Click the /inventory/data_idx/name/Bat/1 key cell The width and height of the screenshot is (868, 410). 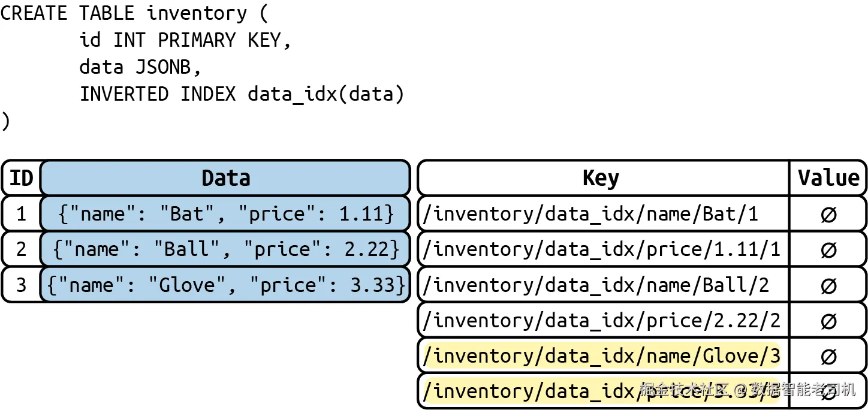(590, 214)
